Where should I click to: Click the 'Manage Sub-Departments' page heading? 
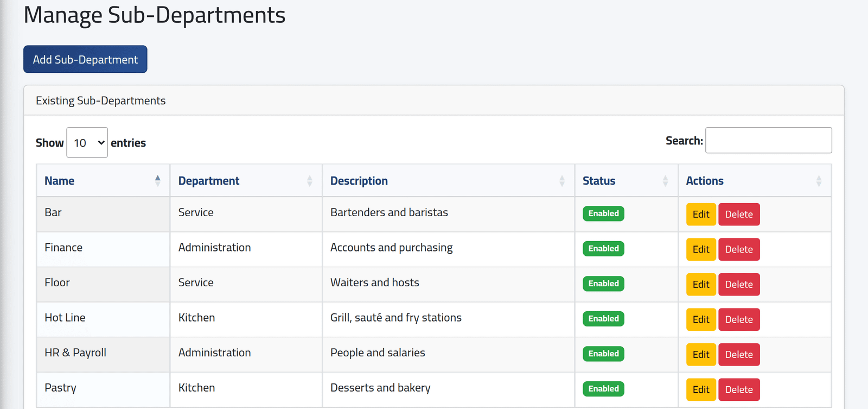click(155, 15)
